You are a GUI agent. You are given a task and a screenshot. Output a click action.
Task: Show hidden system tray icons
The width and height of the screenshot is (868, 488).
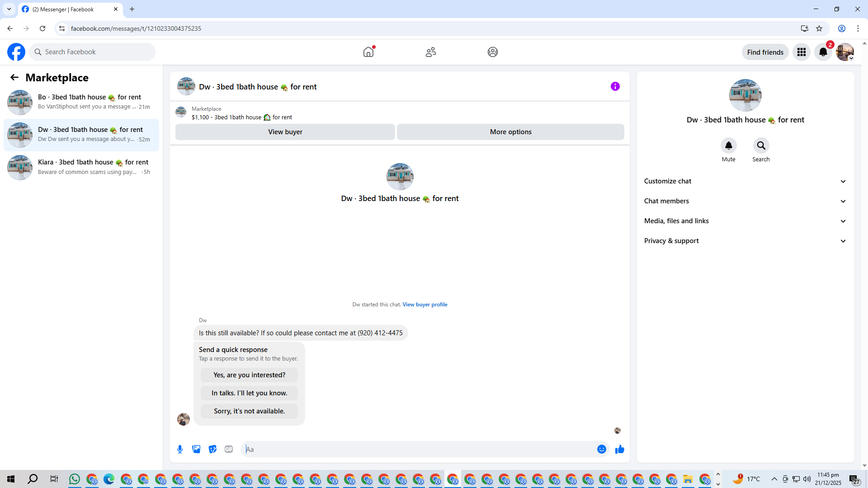(x=774, y=479)
